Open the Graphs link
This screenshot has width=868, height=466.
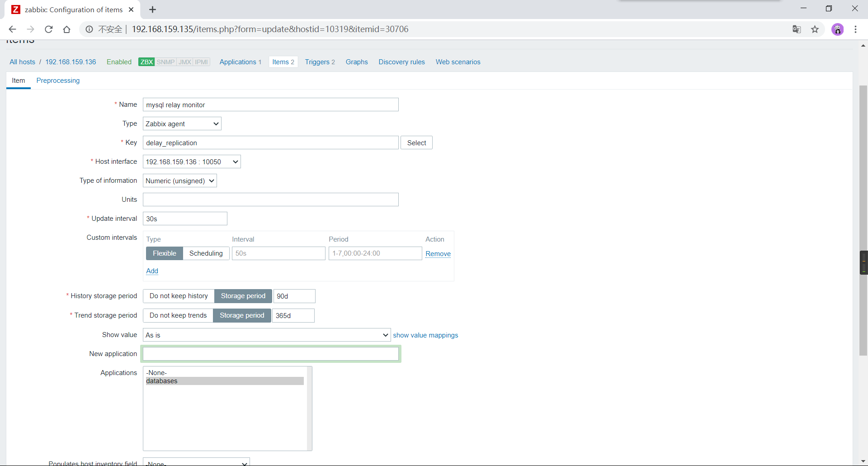click(x=357, y=62)
